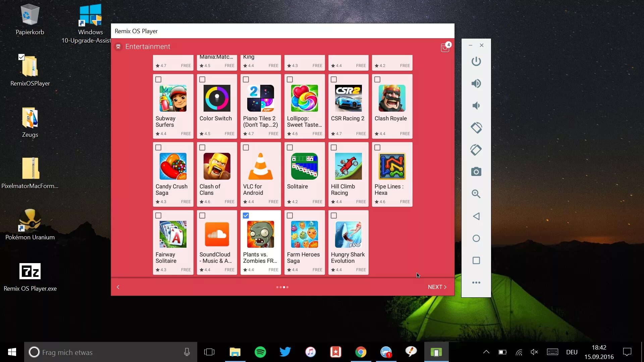Select the Zeugs folder on desktop
Viewport: 644px width, 362px height.
30,122
